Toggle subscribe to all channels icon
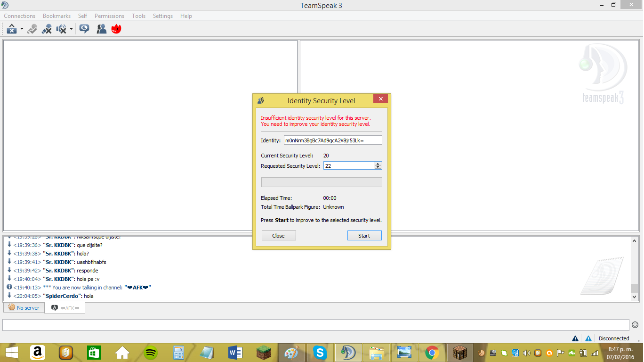Screen dimensions: 644x362 (84, 29)
